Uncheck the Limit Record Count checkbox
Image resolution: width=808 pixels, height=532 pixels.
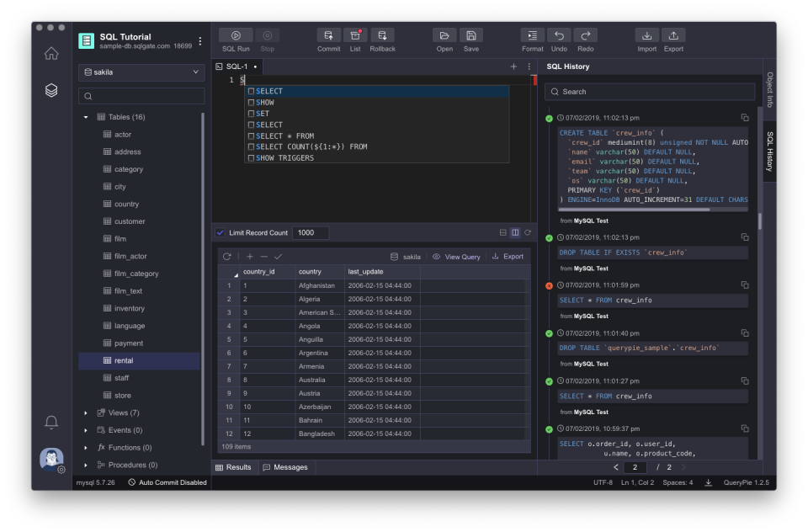click(x=220, y=232)
